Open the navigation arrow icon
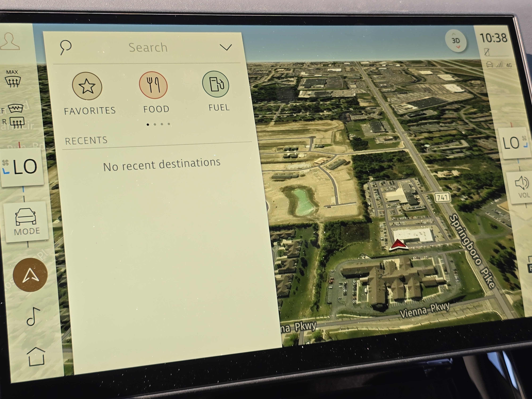 (x=30, y=275)
